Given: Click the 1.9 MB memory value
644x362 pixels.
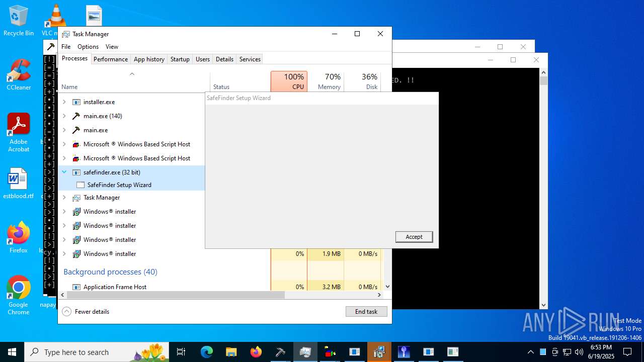Looking at the screenshot, I should [x=331, y=254].
